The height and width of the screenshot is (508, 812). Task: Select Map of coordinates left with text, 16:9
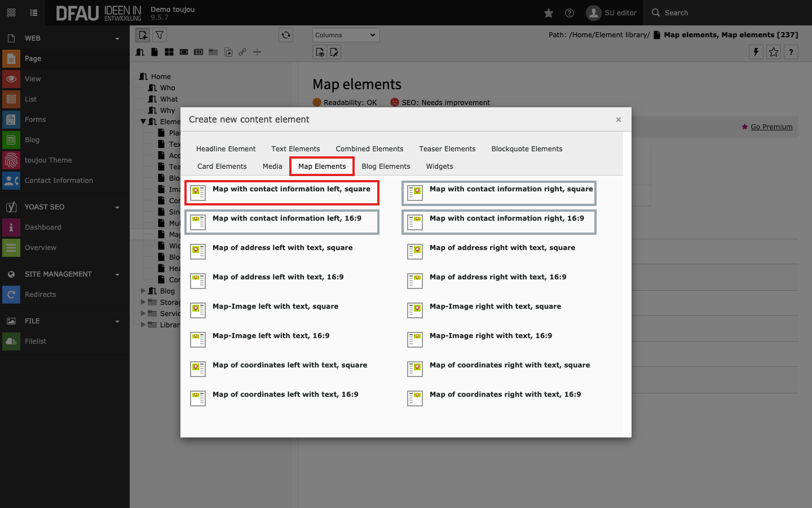click(285, 395)
